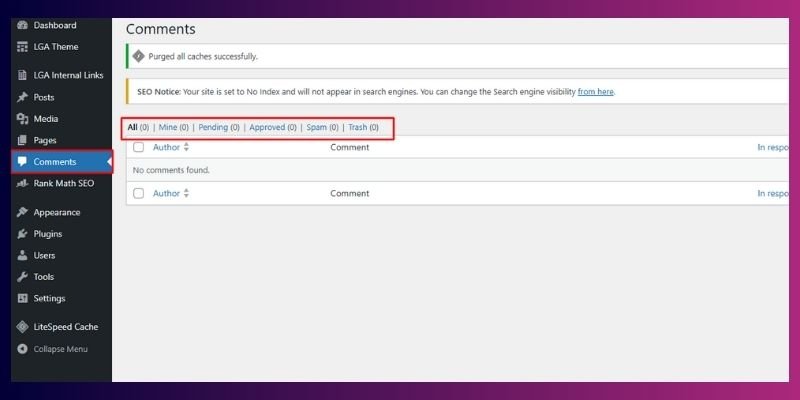800x400 pixels.
Task: Click Author column link in header
Action: click(166, 147)
